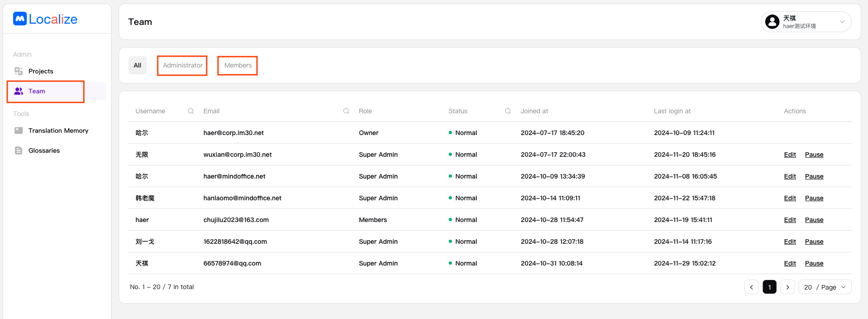Click the Team people icon in sidebar

[x=19, y=91]
